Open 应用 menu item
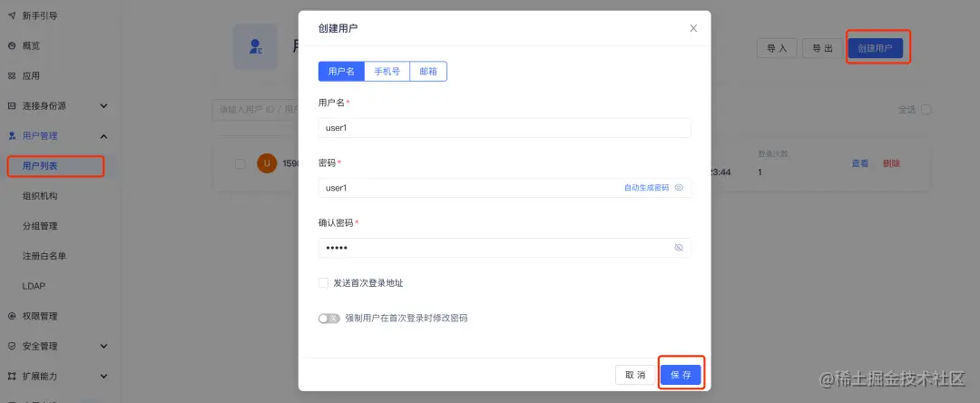 [31, 75]
